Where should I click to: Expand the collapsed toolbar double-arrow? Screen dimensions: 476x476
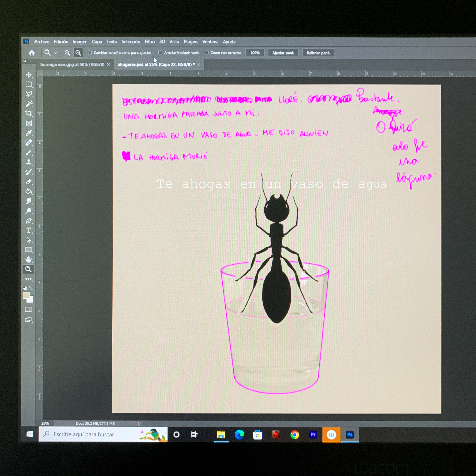tap(25, 61)
